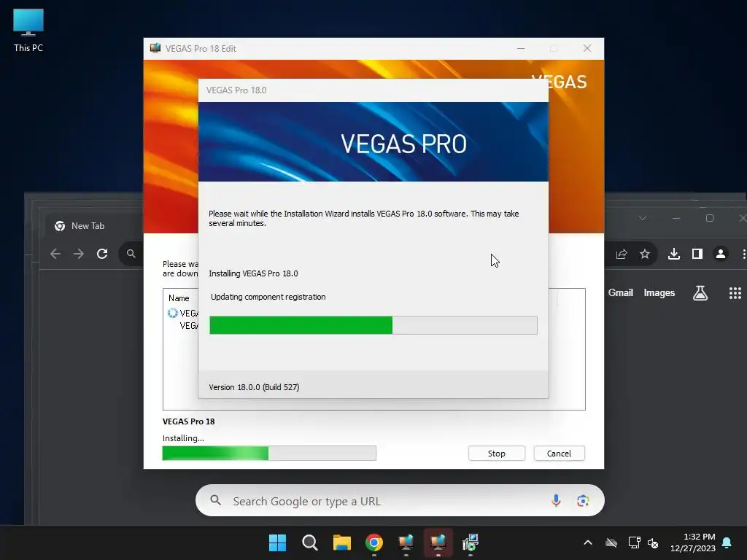The height and width of the screenshot is (560, 747).
Task: Toggle Chrome side panel icon
Action: [697, 254]
